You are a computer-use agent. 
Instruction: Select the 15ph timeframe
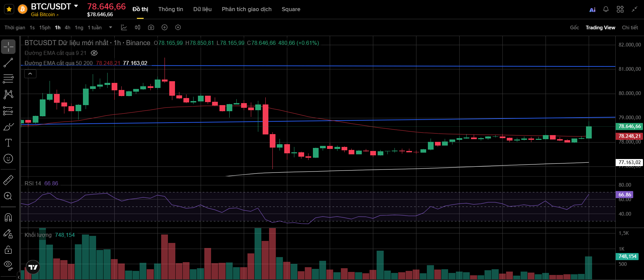[x=45, y=28]
